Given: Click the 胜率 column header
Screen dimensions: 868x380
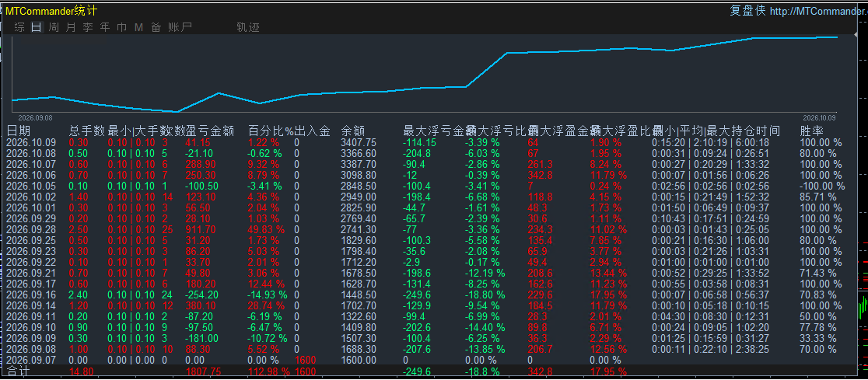Looking at the screenshot, I should 811,131.
